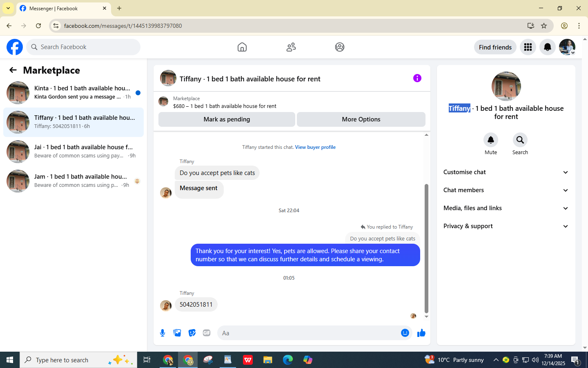The image size is (588, 368).
Task: Expand Privacy & support section
Action: (x=506, y=226)
